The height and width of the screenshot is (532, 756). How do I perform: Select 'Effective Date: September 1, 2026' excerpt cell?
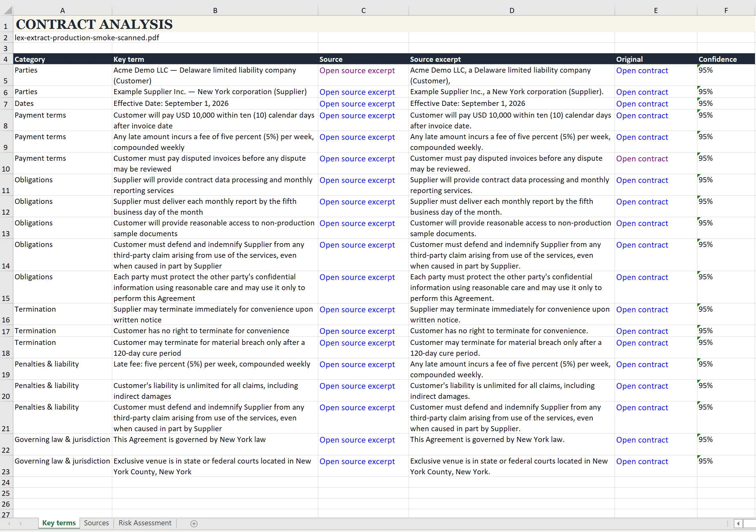tap(512, 103)
